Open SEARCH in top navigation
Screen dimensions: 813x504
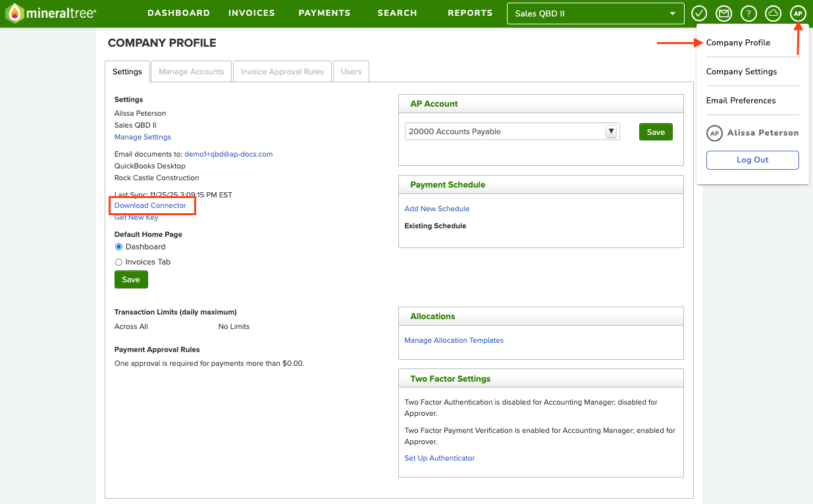point(397,13)
